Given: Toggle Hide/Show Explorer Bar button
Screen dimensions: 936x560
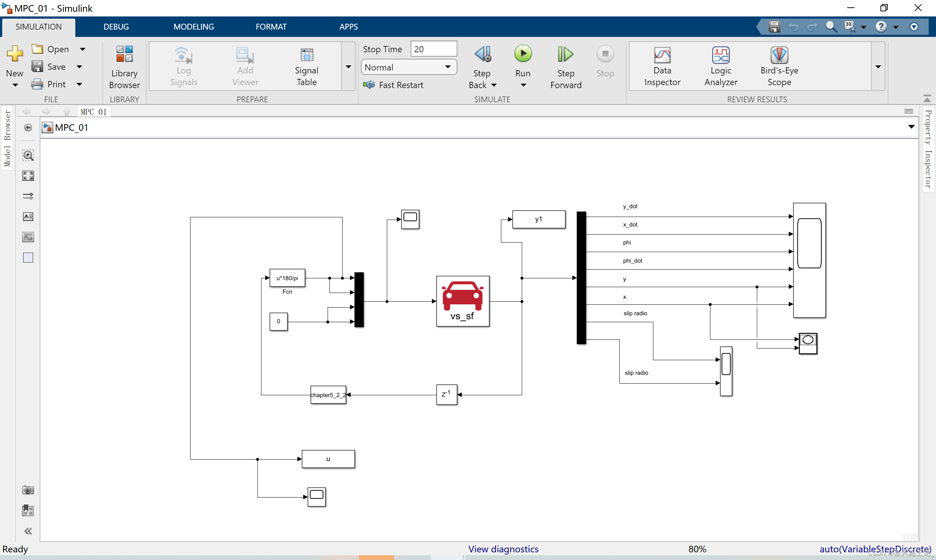Looking at the screenshot, I should [28, 127].
